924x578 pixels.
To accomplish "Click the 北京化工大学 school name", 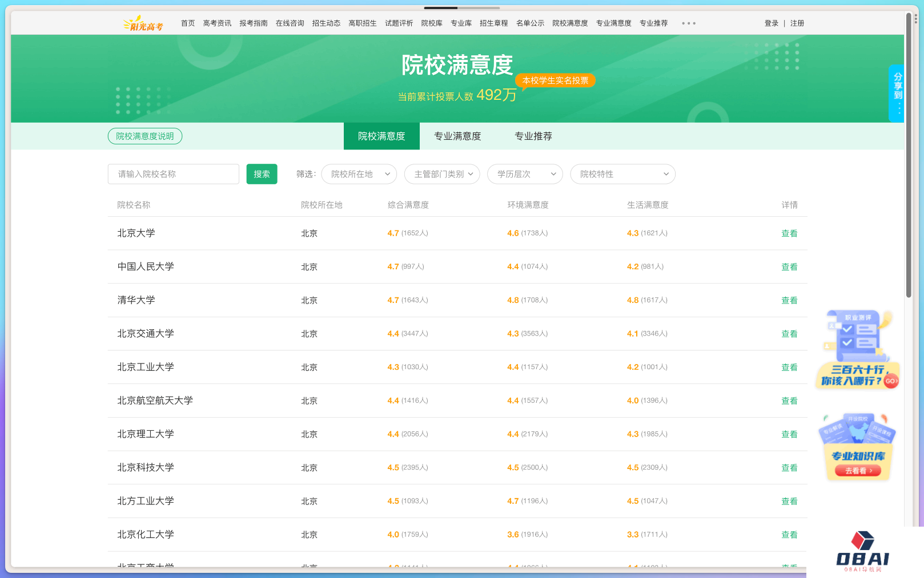I will pyautogui.click(x=146, y=535).
